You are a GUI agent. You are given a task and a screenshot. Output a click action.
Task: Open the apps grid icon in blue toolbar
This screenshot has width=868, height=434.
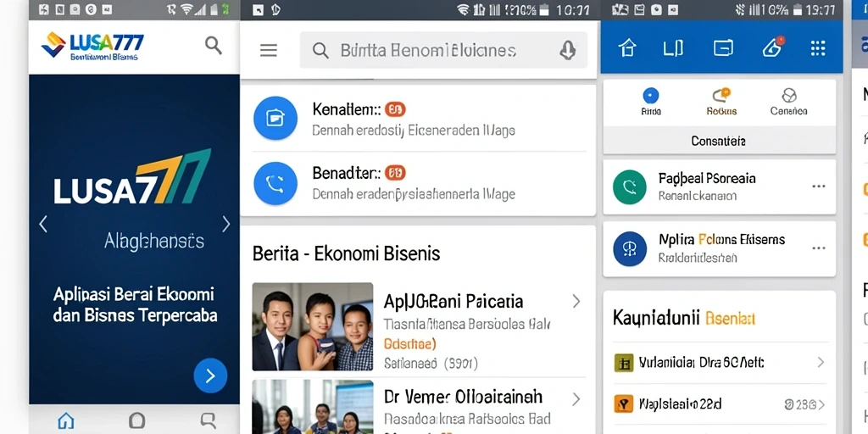tap(818, 48)
